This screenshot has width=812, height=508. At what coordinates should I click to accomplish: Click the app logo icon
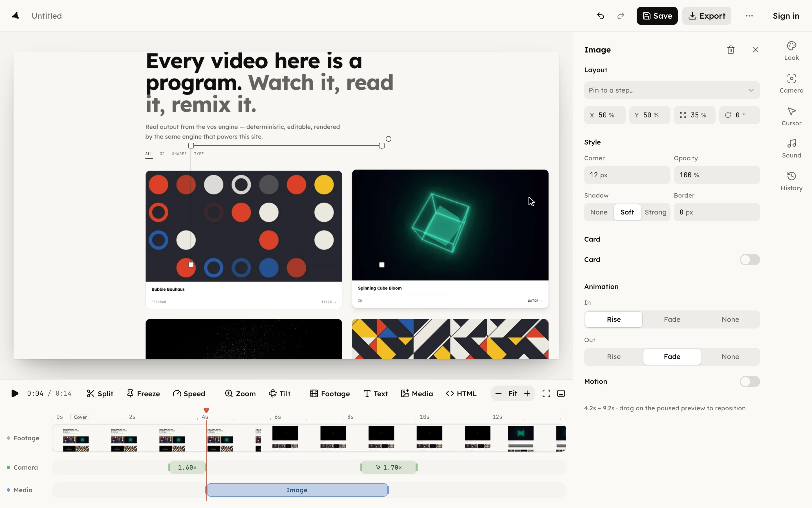(x=16, y=16)
